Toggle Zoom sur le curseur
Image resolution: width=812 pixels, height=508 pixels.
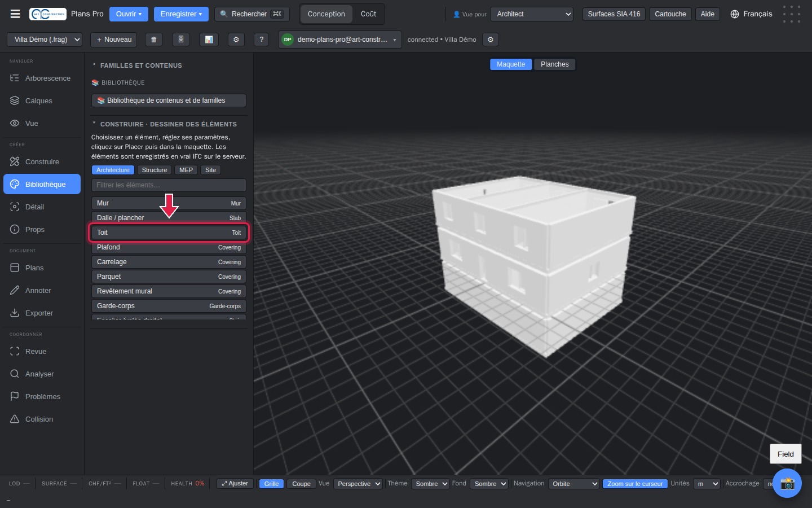pos(635,484)
